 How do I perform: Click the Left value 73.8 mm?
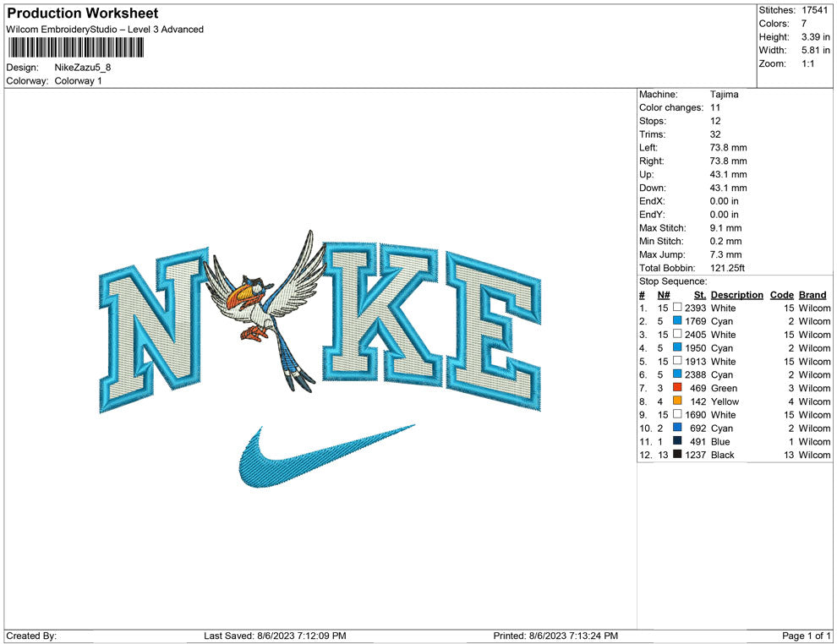click(729, 148)
